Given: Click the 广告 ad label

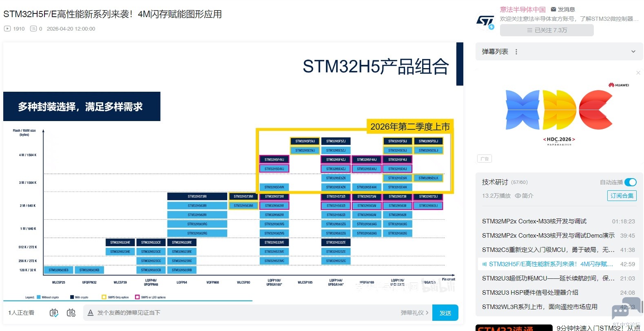Looking at the screenshot, I should coord(485,159).
